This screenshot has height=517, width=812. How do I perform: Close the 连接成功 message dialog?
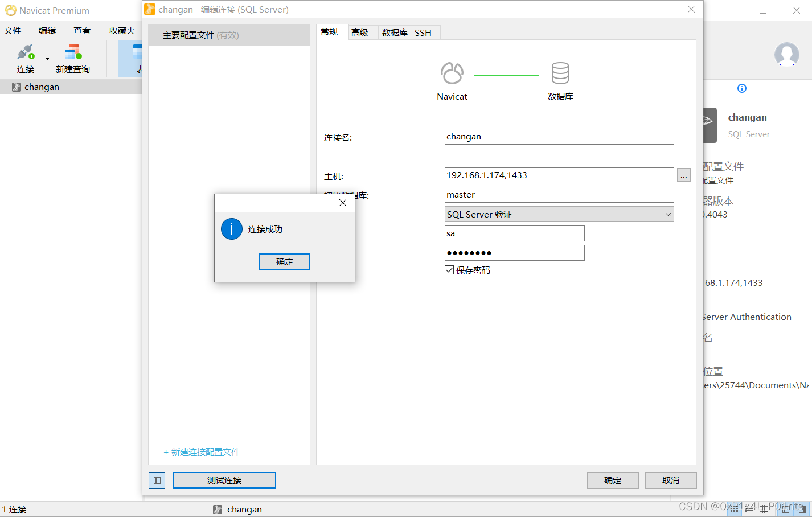343,203
